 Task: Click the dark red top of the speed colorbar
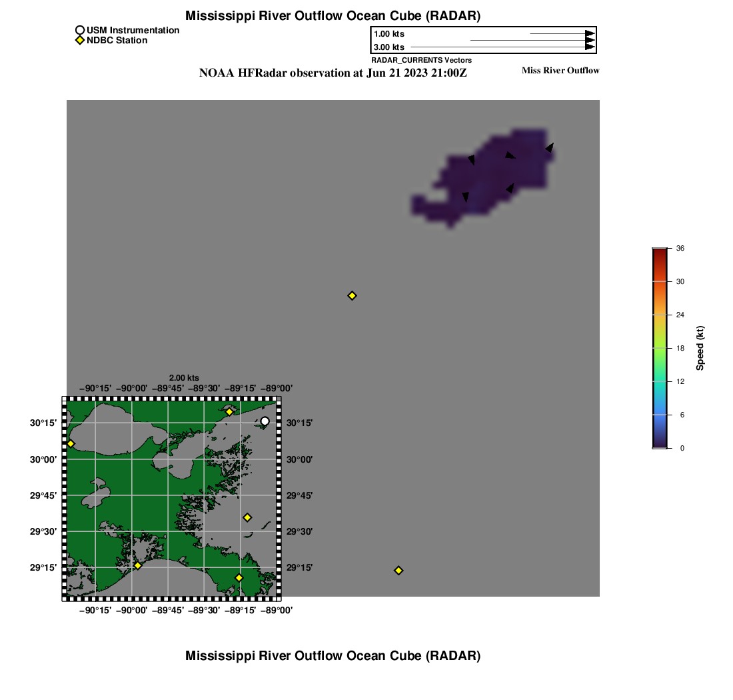659,252
